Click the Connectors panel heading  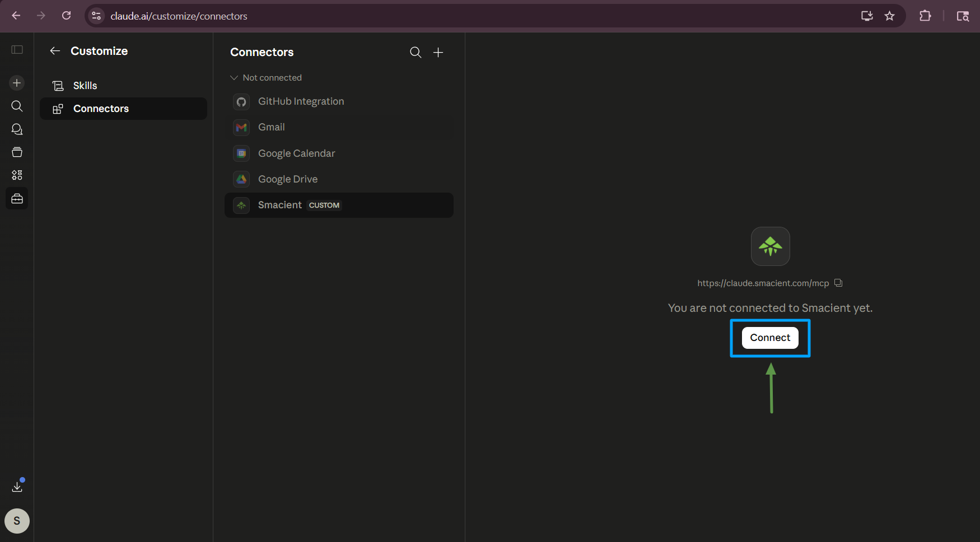coord(262,52)
